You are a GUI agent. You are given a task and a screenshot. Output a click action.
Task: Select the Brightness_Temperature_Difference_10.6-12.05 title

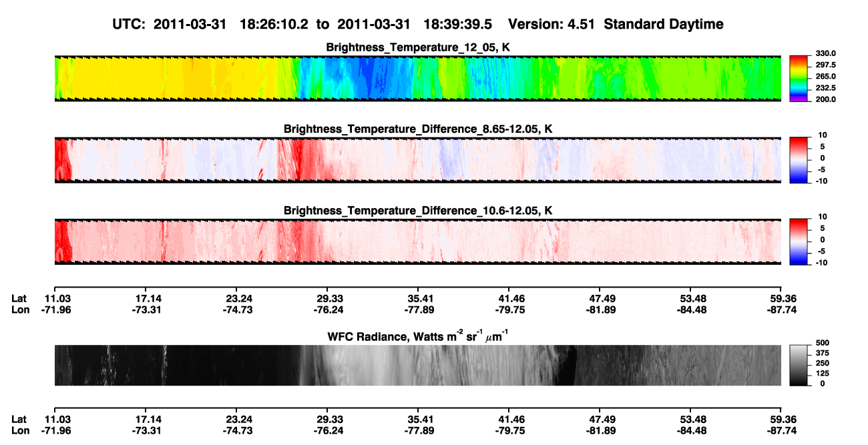(x=418, y=211)
